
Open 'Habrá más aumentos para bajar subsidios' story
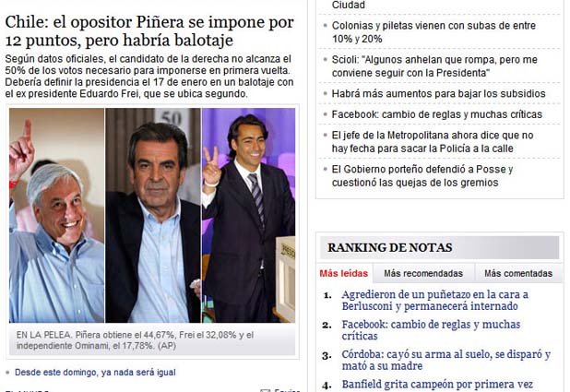(438, 94)
